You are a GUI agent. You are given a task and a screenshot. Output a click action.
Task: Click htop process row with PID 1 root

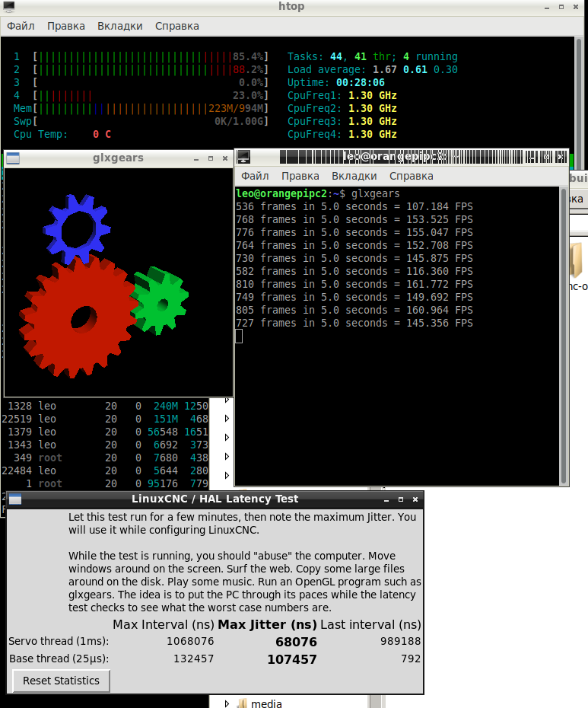coord(105,483)
